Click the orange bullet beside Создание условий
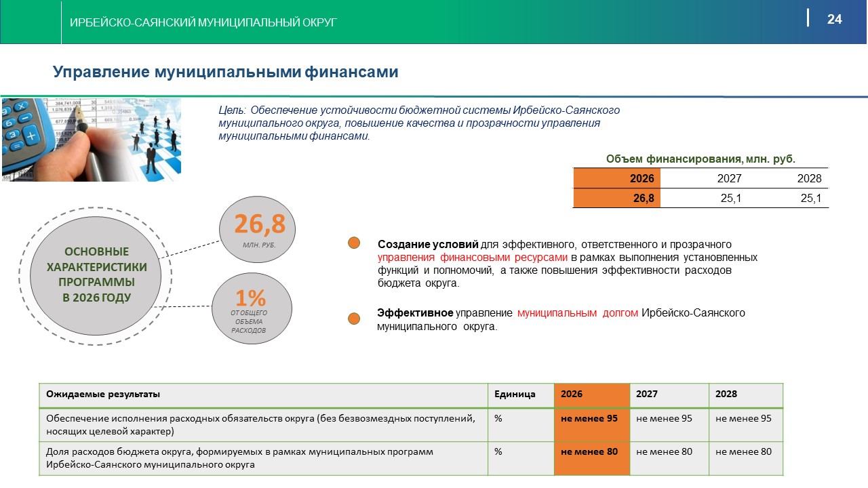 pyautogui.click(x=354, y=243)
